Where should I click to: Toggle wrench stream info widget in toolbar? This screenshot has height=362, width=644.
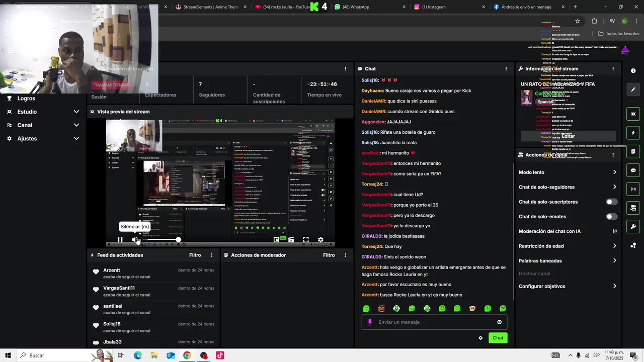point(633,227)
